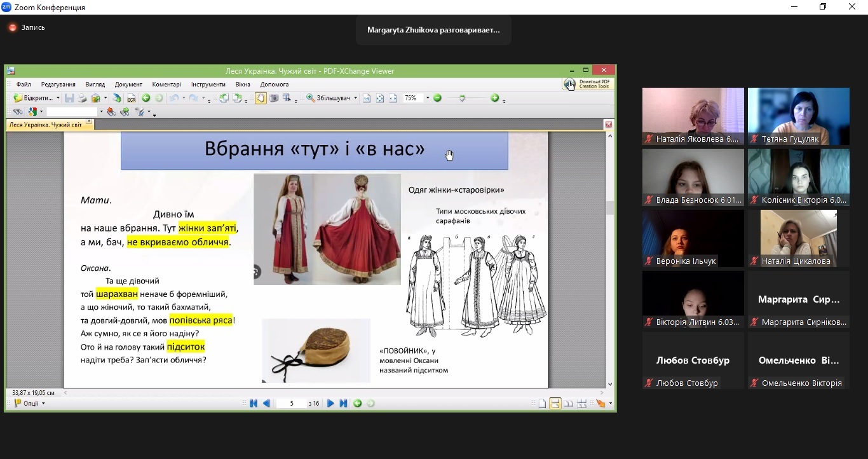The height and width of the screenshot is (459, 868).
Task: Click the Select Text tool icon
Action: coord(287,98)
